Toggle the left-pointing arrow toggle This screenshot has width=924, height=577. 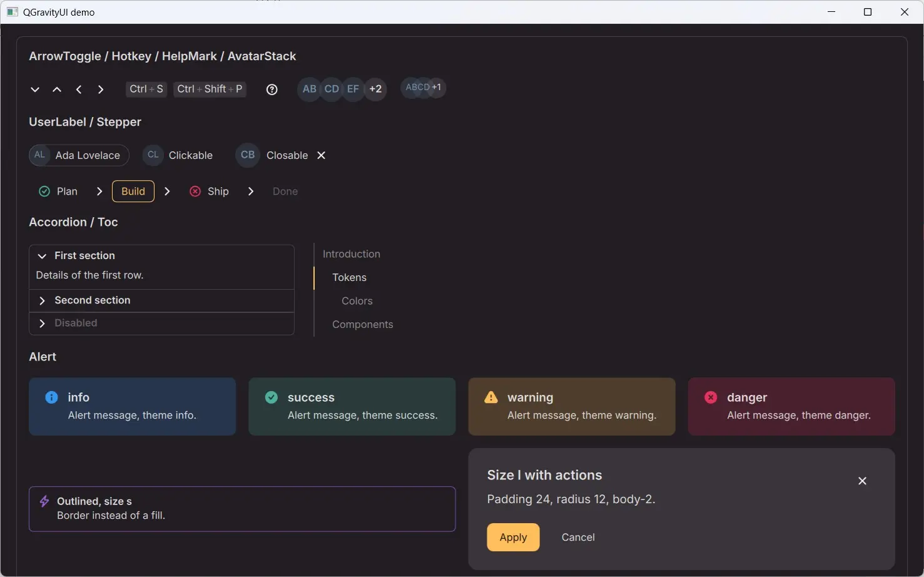click(x=79, y=89)
